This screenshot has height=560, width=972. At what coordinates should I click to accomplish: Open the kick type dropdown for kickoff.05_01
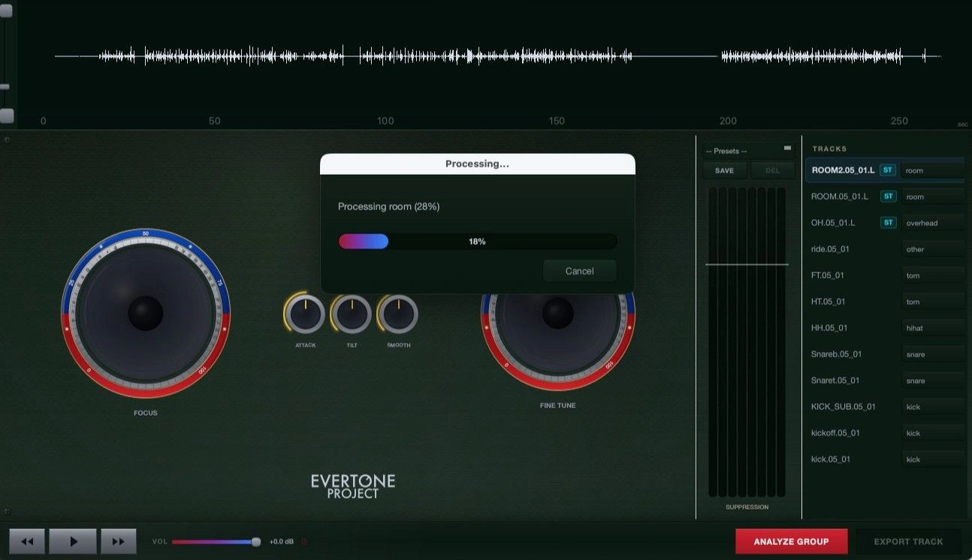tap(933, 433)
